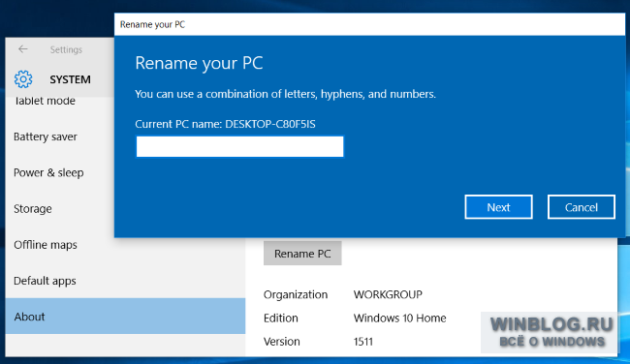Click the Version label
630x364 pixels.
coord(282,342)
